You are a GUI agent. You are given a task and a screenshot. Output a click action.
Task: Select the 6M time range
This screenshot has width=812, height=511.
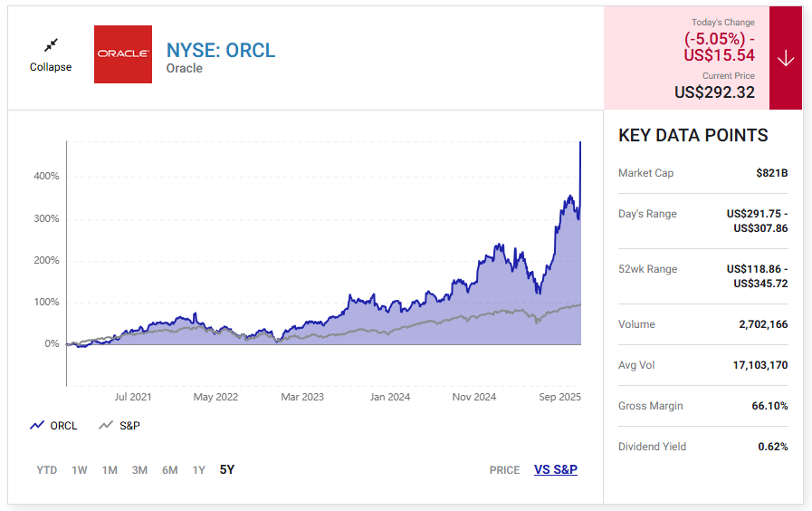click(x=170, y=470)
